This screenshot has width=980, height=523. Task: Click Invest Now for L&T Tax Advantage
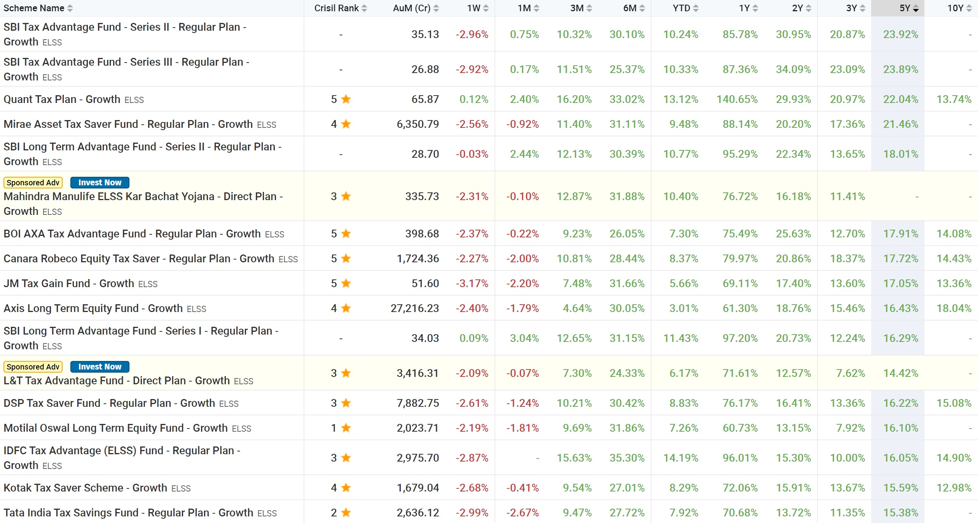click(100, 367)
